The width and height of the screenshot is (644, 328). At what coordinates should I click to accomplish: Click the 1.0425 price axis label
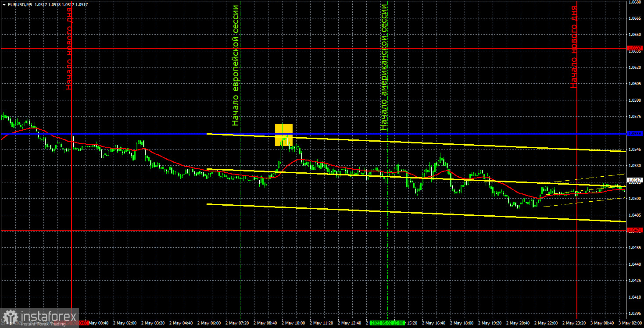coord(634,280)
